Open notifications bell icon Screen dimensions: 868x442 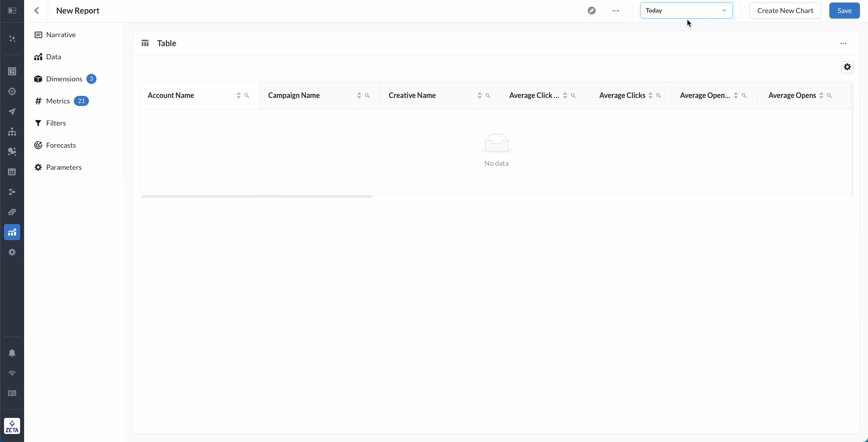(12, 353)
